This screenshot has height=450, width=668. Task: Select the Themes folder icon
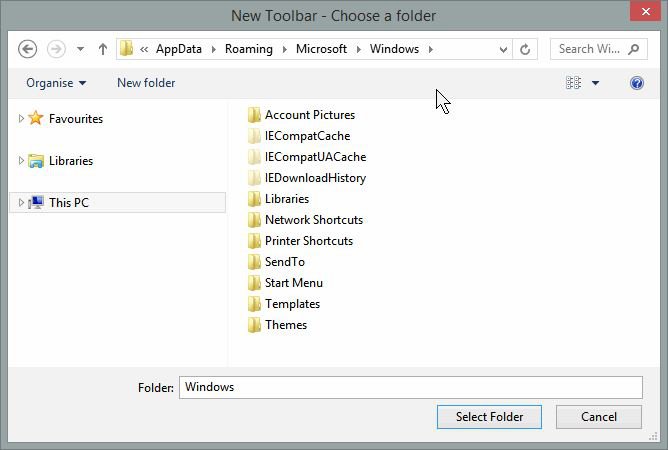tap(254, 325)
